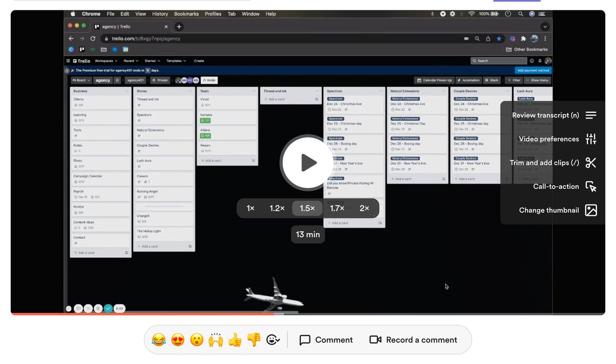This screenshot has width=616, height=364.
Task: Expand the Trello Starred dropdown
Action: (x=152, y=60)
